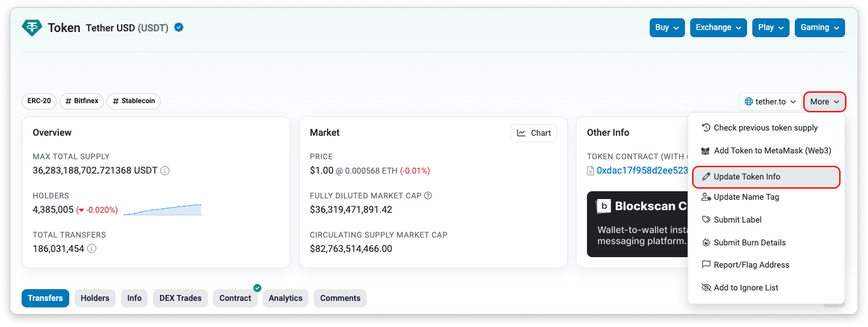Click the holders trend sparkline chart

click(162, 210)
